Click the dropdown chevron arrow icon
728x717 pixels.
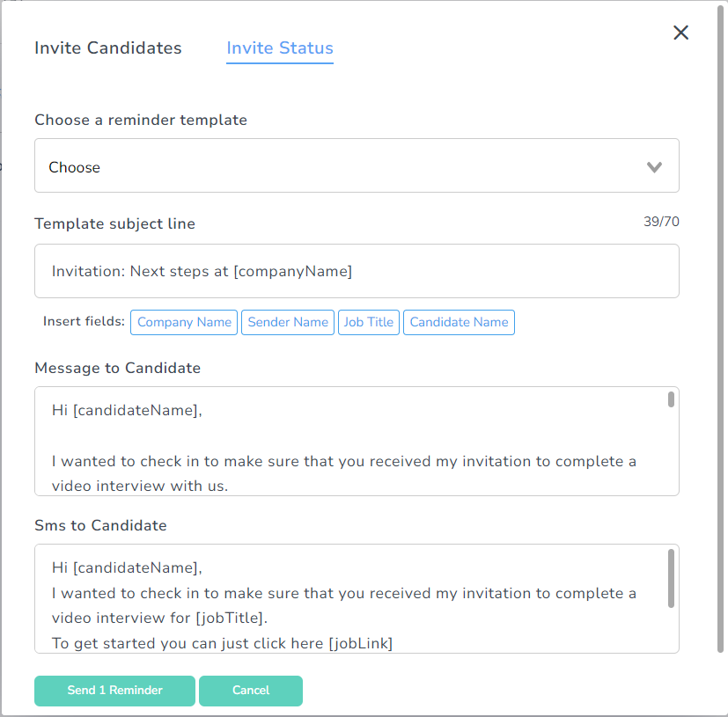[x=654, y=167]
